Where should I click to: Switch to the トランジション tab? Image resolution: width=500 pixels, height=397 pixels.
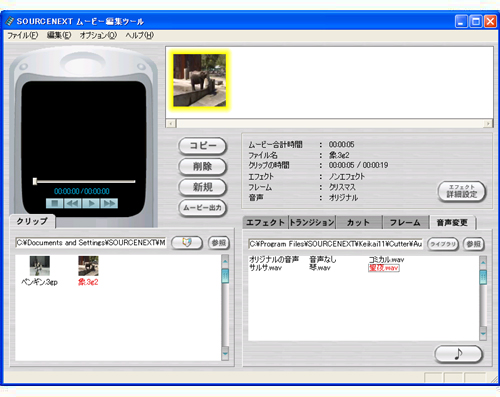click(x=312, y=223)
